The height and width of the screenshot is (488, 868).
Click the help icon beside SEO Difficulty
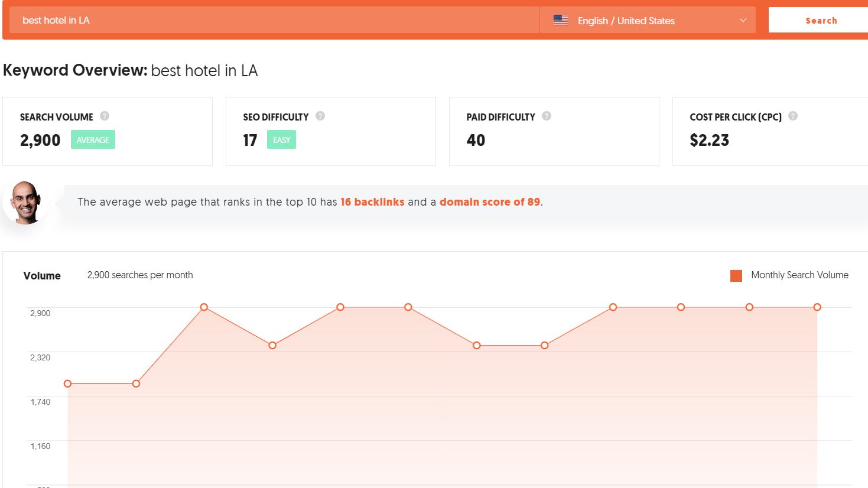pyautogui.click(x=320, y=116)
